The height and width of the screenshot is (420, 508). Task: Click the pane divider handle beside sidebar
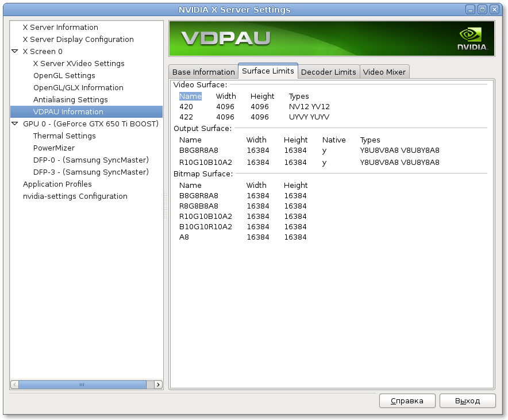[166, 205]
